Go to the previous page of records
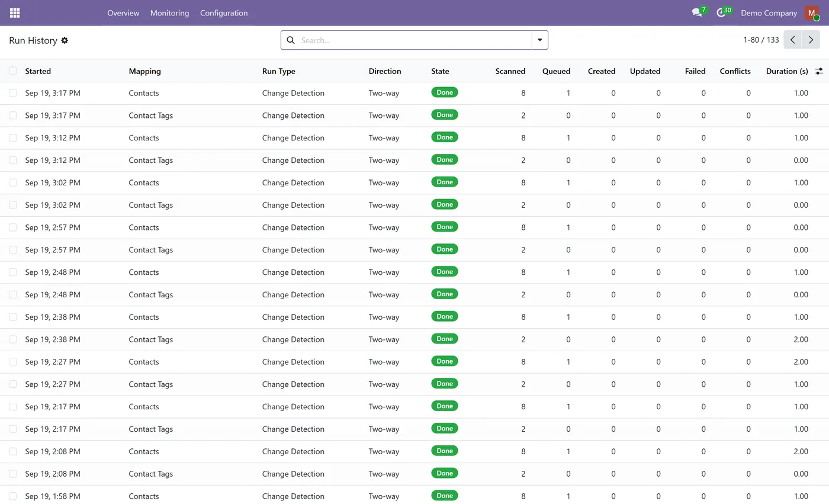Screen dimensions: 829x504 (x=792, y=40)
